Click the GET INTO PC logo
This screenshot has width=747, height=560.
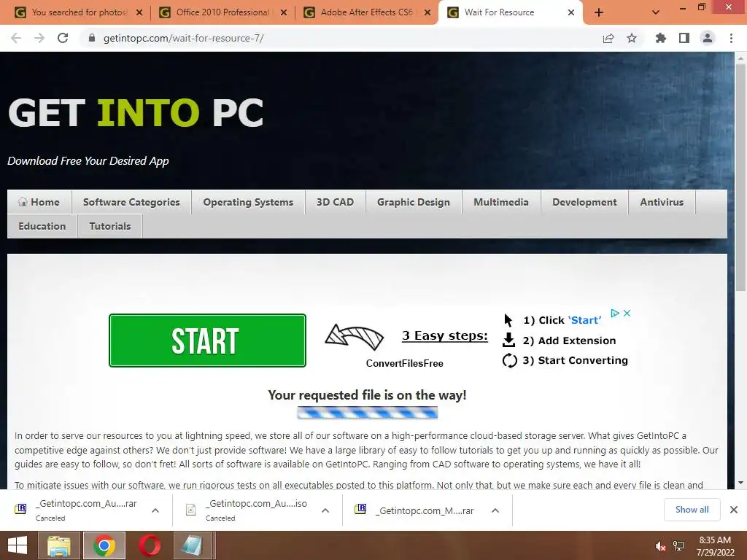tap(135, 113)
